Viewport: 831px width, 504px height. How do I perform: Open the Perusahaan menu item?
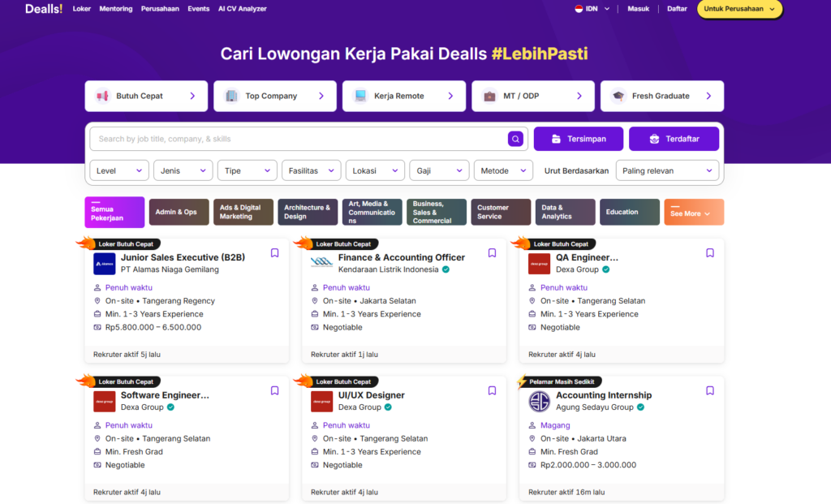(x=160, y=8)
